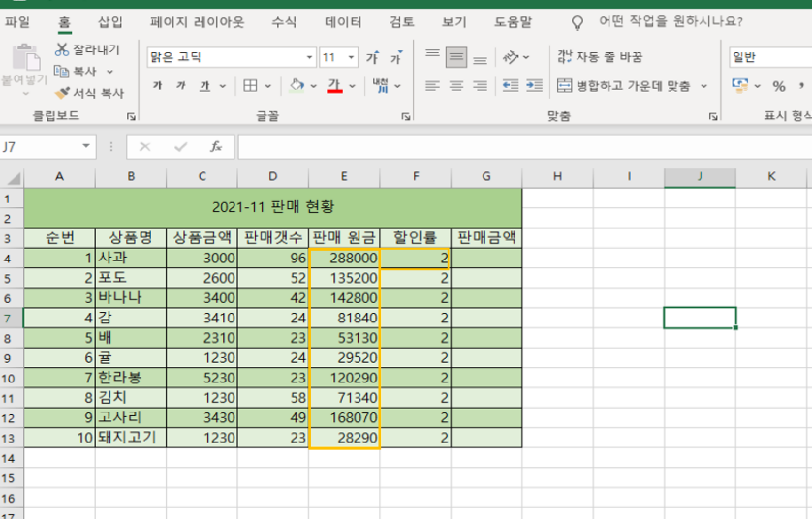Screen dimensions: 812x519
Task: Switch to the 데이터 tab
Action: click(x=343, y=22)
